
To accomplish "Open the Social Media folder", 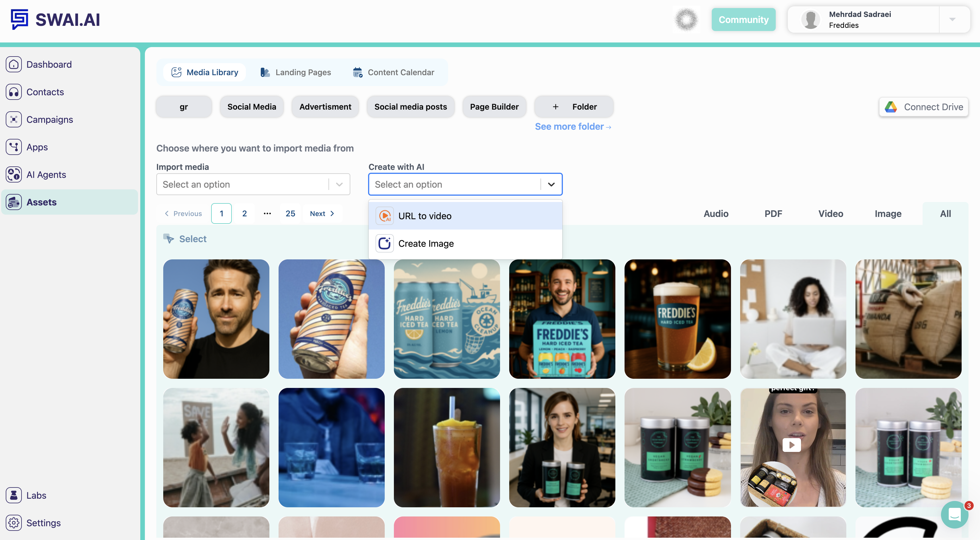I will tap(252, 107).
